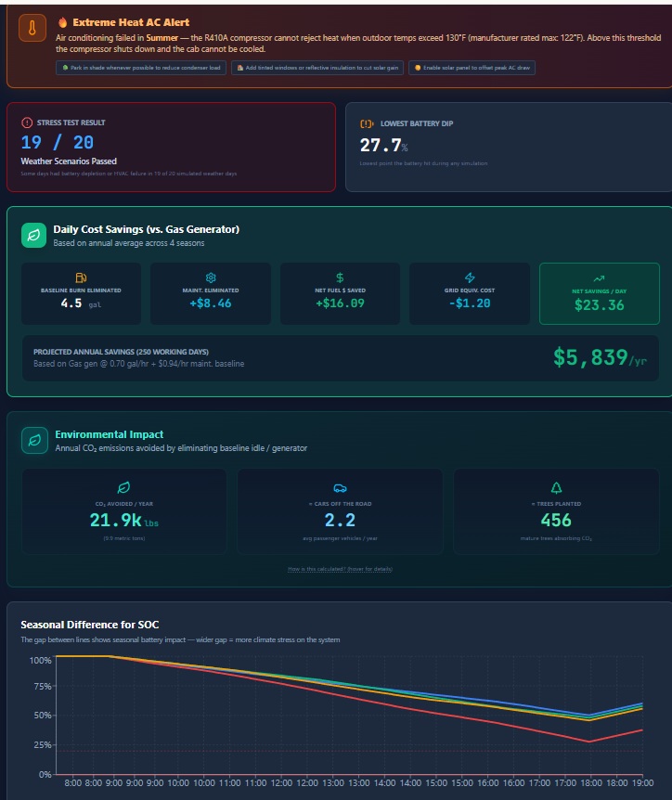Click the $5,839/yr projected annual savings figure
Viewport: 672px width, 800px height.
(x=600, y=357)
